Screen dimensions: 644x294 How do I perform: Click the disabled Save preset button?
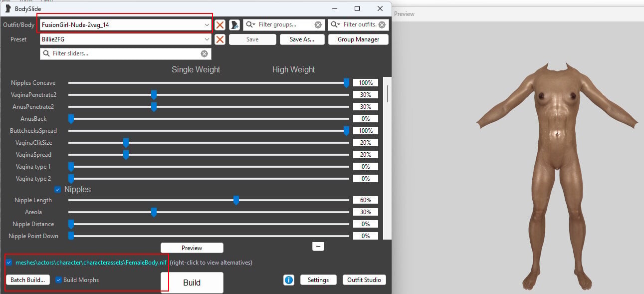(x=252, y=39)
